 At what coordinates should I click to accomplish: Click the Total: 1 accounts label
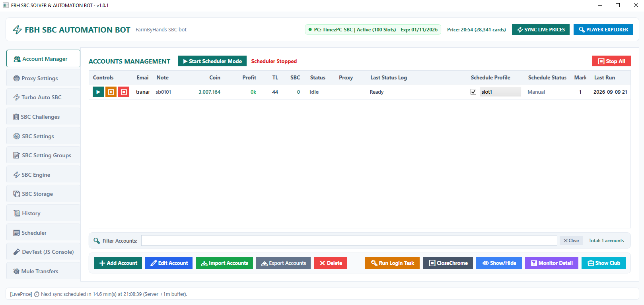click(606, 241)
